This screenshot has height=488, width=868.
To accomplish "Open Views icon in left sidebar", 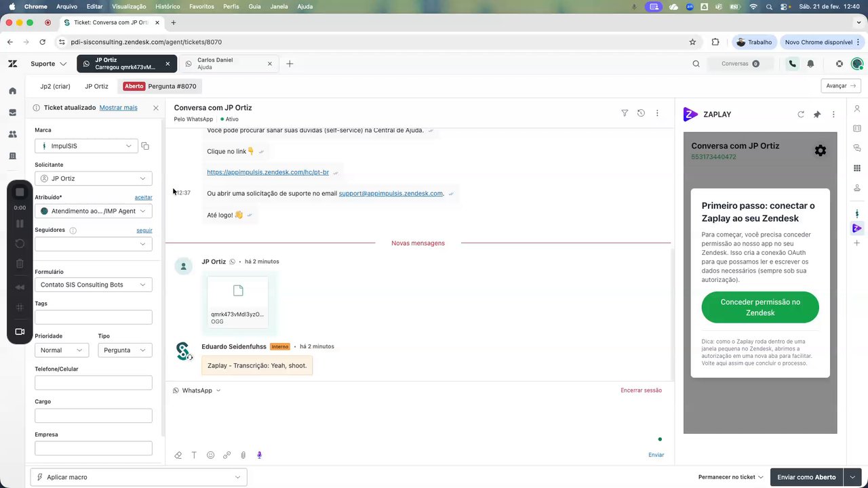I will 12,113.
